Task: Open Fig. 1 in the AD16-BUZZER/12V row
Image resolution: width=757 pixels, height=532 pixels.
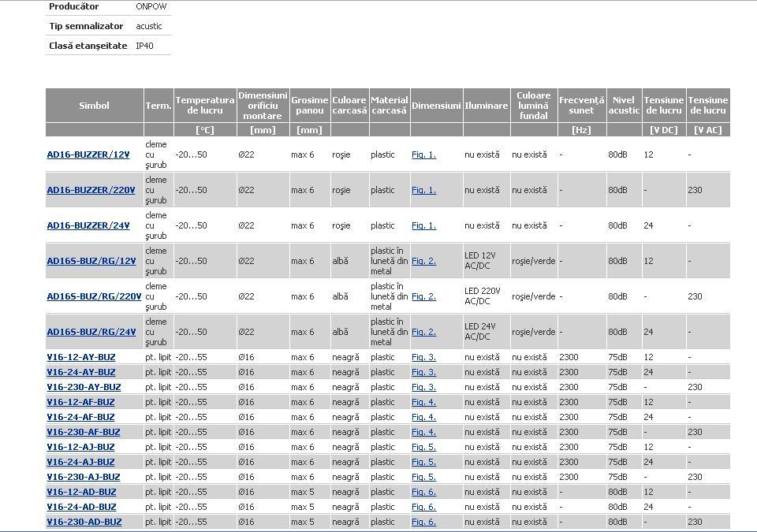Action: (x=424, y=154)
